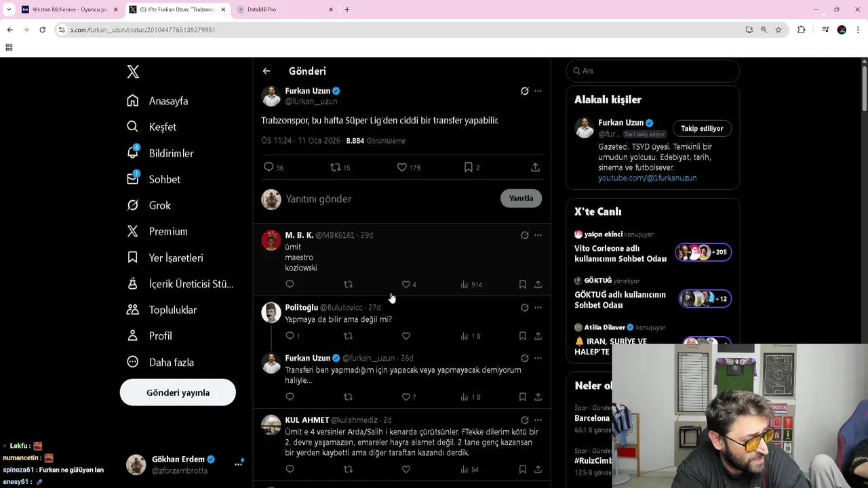Image resolution: width=868 pixels, height=488 pixels.
Task: Click the address bar URL
Action: click(x=143, y=30)
